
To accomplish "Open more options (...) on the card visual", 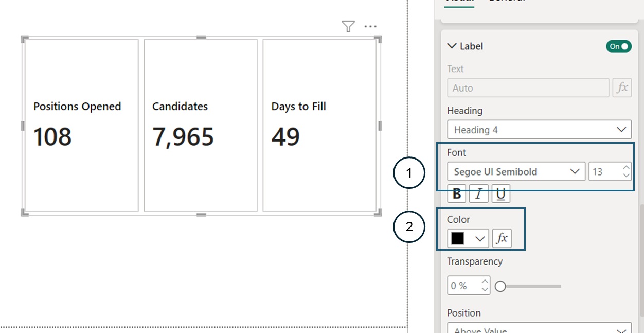I will click(x=370, y=26).
